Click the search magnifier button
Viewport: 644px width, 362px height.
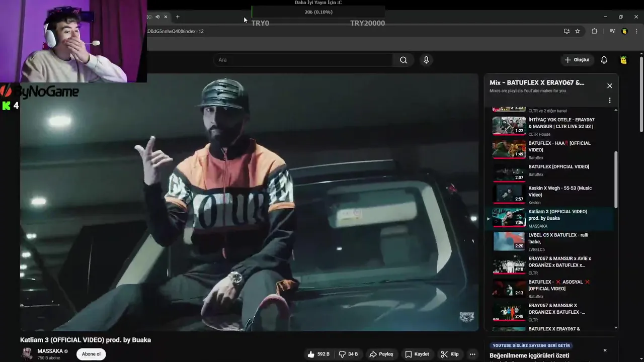(x=403, y=60)
